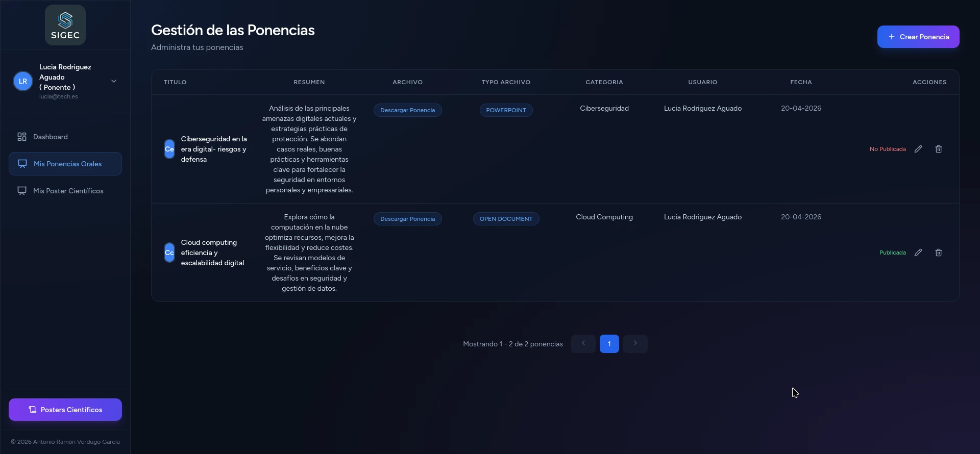Edit the Ciberseguridad ponencia with pencil icon
This screenshot has width=980, height=454.
(918, 149)
